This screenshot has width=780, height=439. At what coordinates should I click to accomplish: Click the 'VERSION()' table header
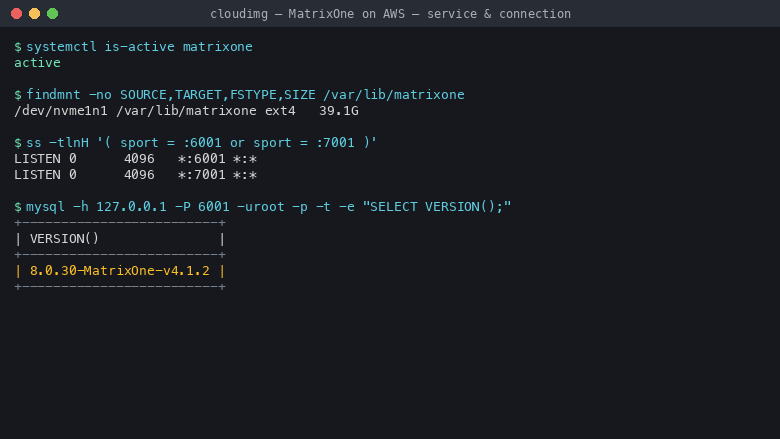(65, 239)
